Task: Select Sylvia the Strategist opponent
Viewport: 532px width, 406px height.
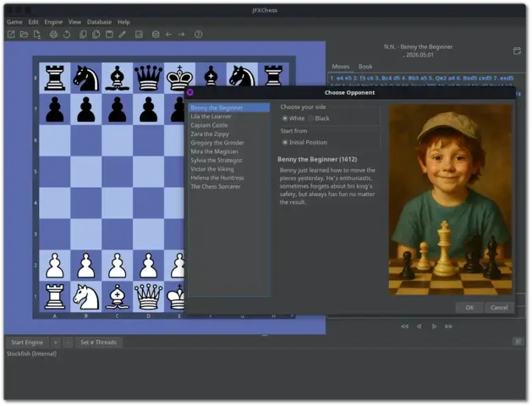Action: [229, 161]
